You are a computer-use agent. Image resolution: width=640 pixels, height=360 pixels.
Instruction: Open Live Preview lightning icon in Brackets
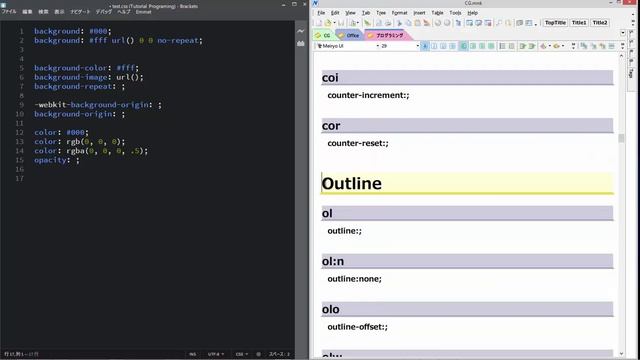pyautogui.click(x=300, y=31)
